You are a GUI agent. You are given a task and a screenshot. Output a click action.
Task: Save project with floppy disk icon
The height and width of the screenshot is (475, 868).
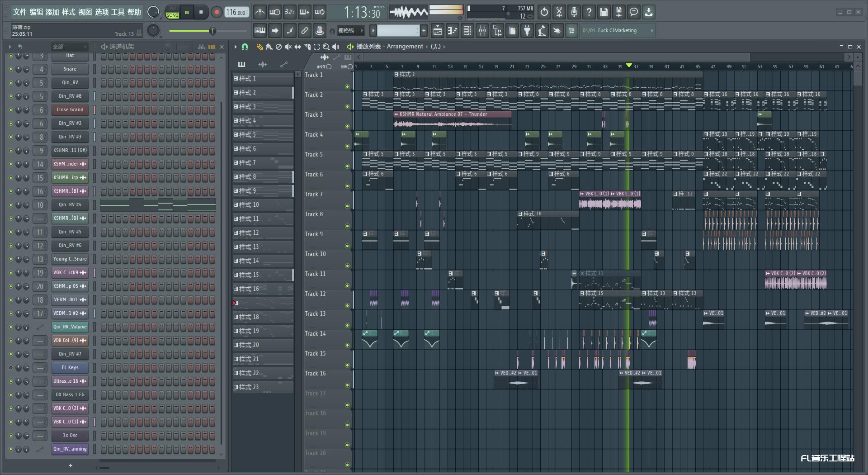[x=604, y=12]
